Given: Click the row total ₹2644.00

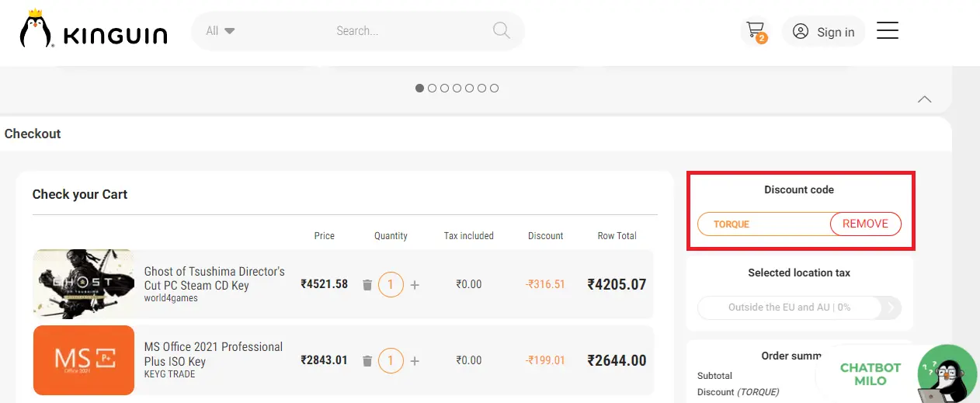Looking at the screenshot, I should coord(617,360).
